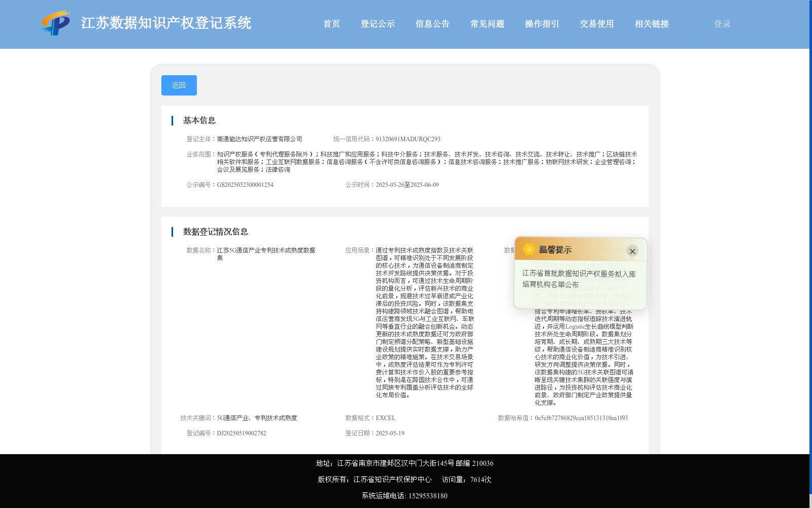Image resolution: width=812 pixels, height=508 pixels.
Task: Open 相关链接 menu item
Action: (x=652, y=24)
